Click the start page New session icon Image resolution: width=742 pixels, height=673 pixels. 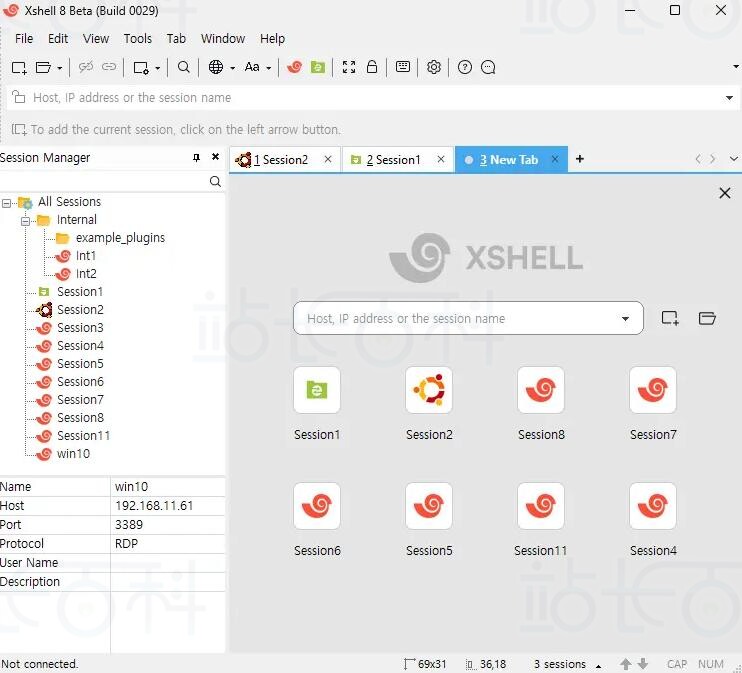click(x=670, y=318)
